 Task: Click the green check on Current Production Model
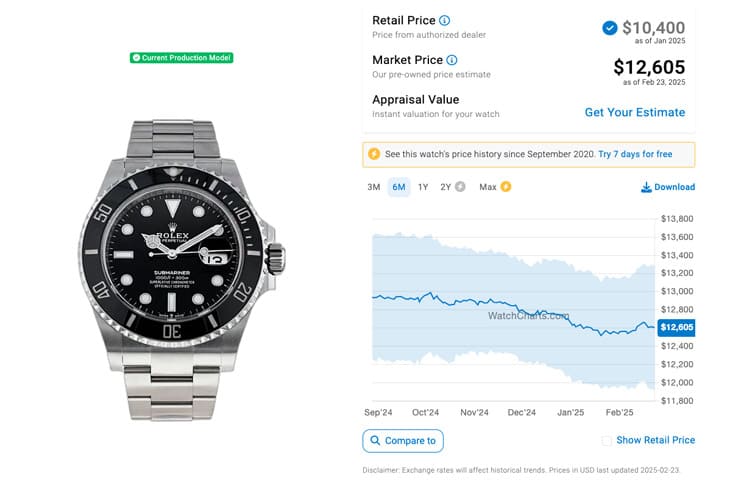click(x=136, y=58)
